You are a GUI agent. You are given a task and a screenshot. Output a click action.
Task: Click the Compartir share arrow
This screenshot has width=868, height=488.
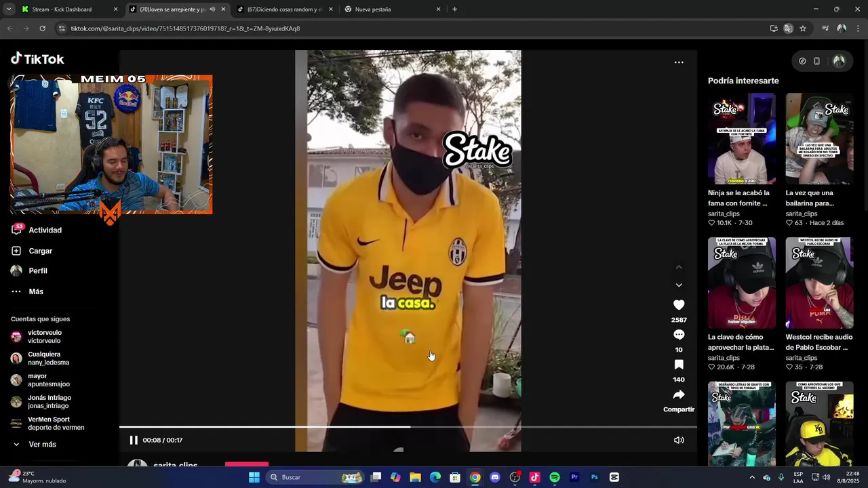click(679, 394)
